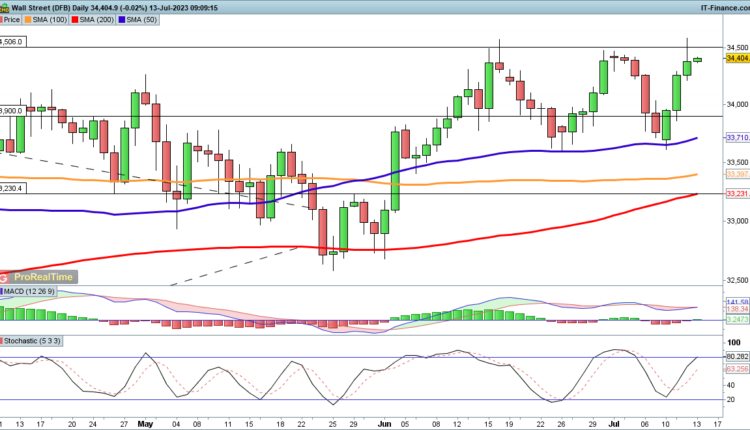Click the red SMA 200 value tag 33,231
750x430 pixels.
[737, 194]
